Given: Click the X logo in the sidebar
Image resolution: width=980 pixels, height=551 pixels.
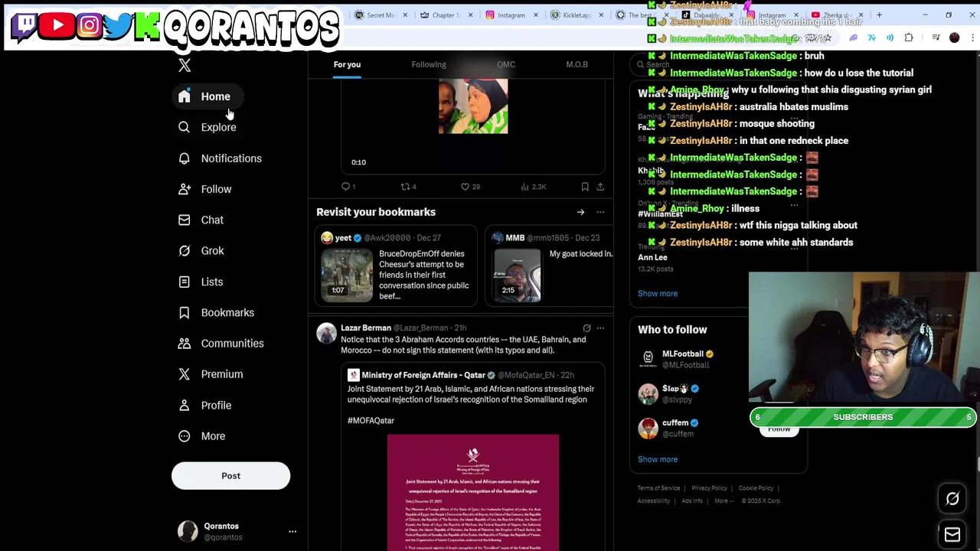Looking at the screenshot, I should [x=185, y=66].
